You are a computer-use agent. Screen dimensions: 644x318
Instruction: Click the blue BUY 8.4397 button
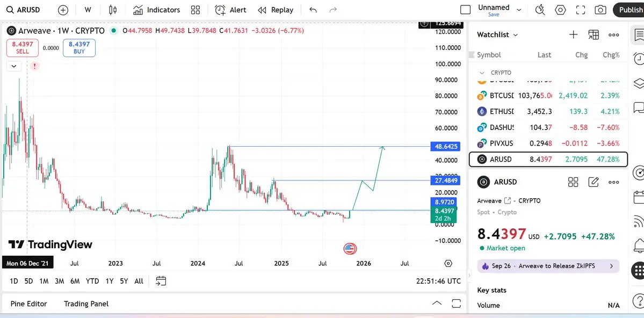[79, 48]
